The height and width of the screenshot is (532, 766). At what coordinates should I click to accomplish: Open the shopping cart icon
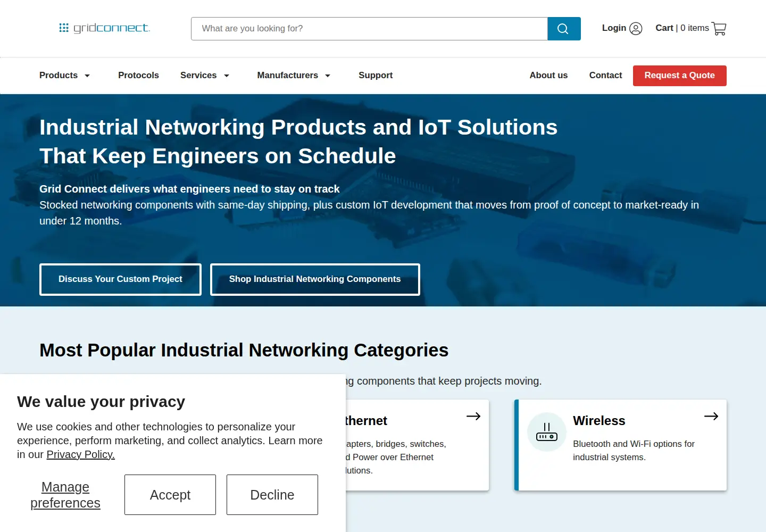(719, 28)
